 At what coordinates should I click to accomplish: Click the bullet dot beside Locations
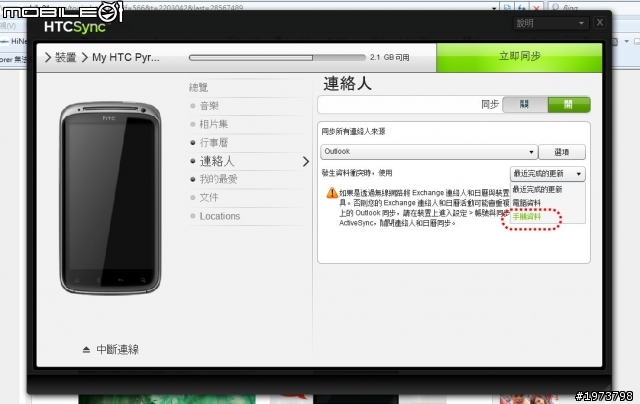point(193,216)
